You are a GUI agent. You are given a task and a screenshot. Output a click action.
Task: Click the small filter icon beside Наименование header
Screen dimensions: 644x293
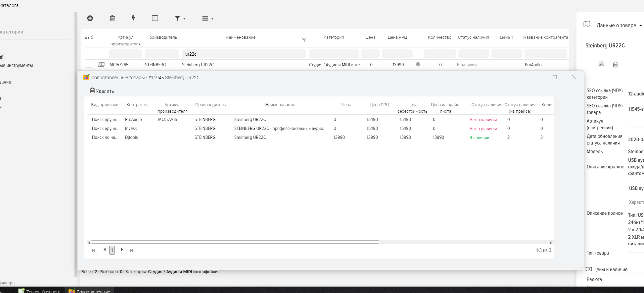coord(304,40)
